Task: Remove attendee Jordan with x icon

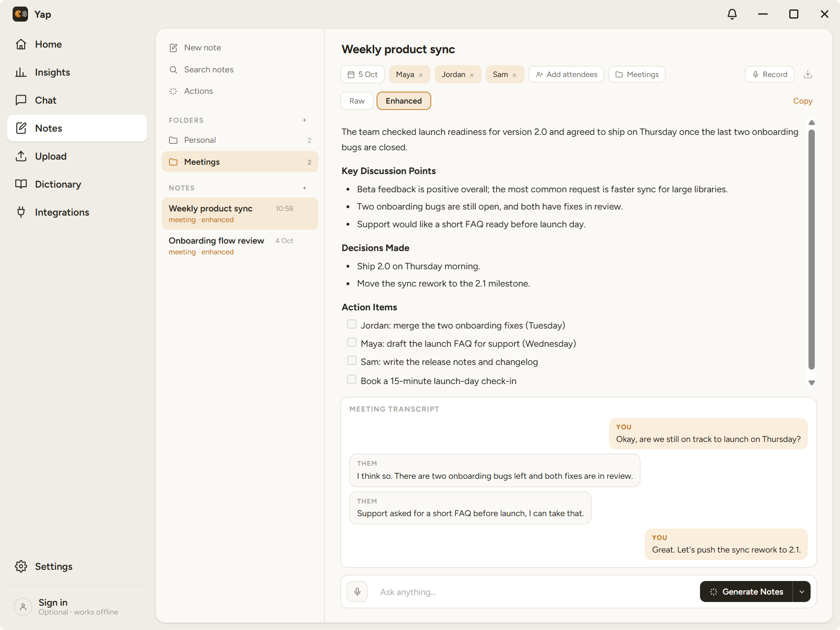Action: pyautogui.click(x=472, y=75)
